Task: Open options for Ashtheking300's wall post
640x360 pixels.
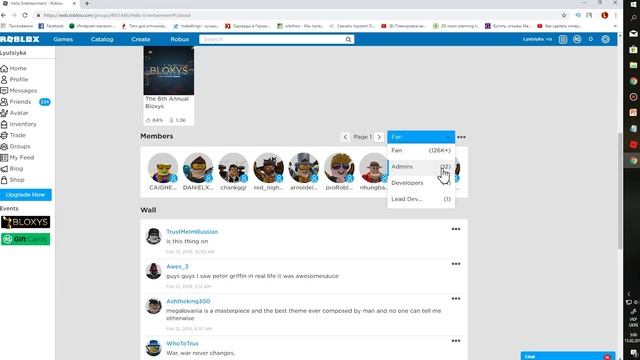Action: (x=456, y=298)
